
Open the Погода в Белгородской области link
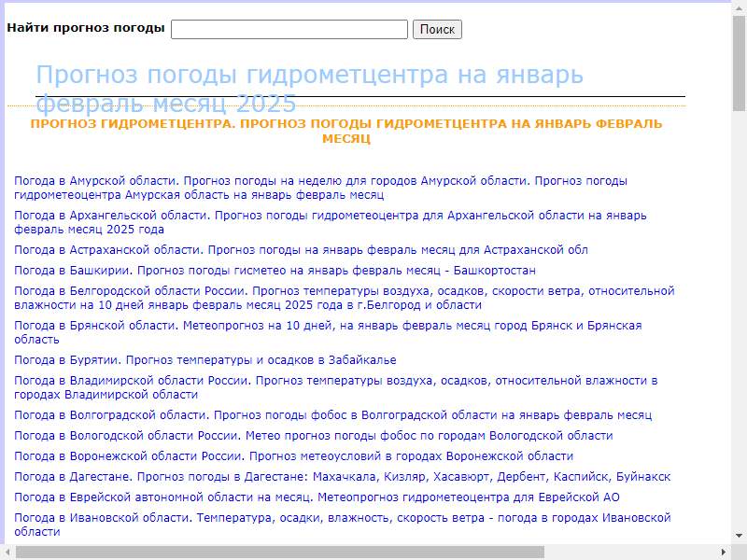pos(344,298)
